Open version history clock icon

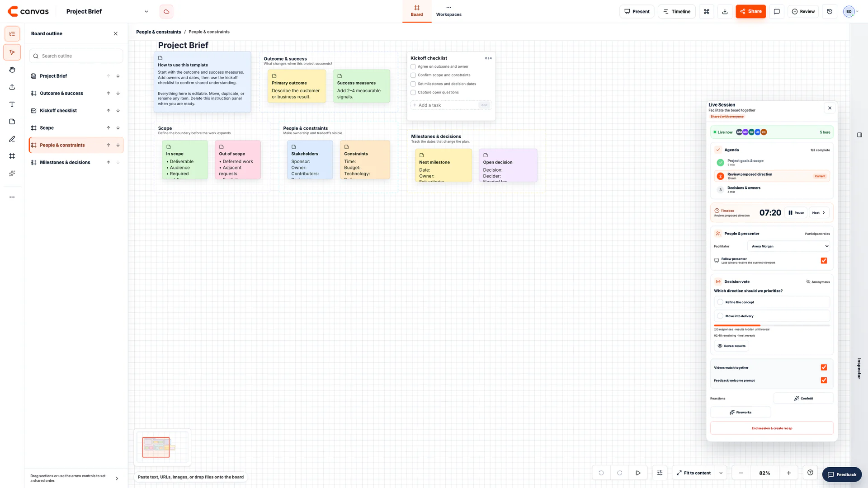coord(830,11)
